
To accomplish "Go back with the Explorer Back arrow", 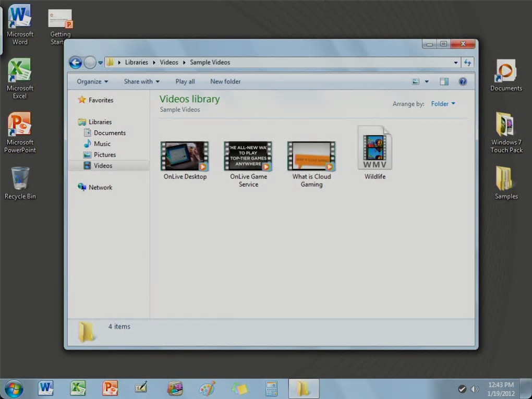I will [76, 63].
